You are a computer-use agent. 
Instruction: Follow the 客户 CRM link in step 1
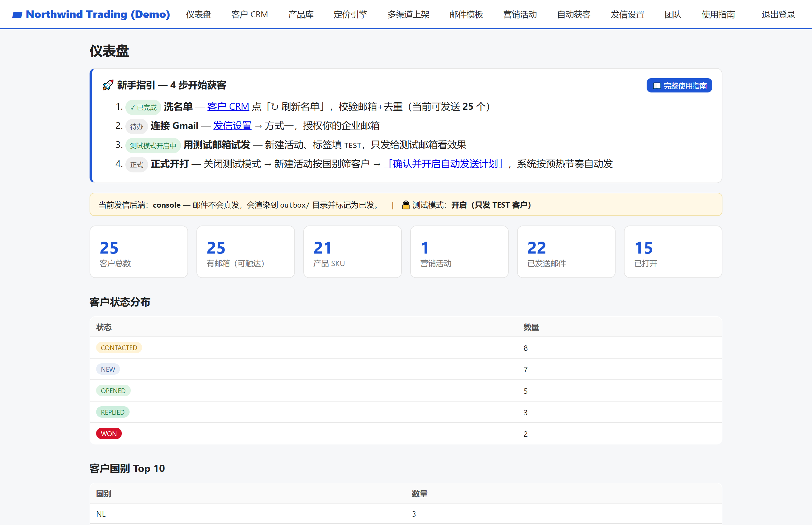(228, 107)
